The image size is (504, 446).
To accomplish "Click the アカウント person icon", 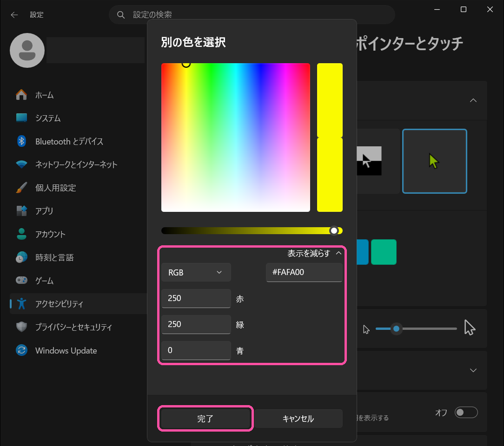I will point(21,234).
